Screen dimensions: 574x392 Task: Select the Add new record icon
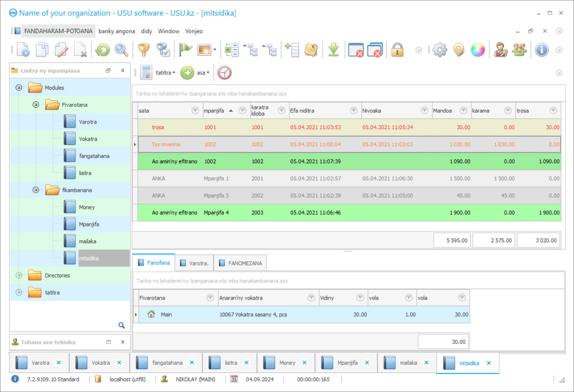pos(23,50)
